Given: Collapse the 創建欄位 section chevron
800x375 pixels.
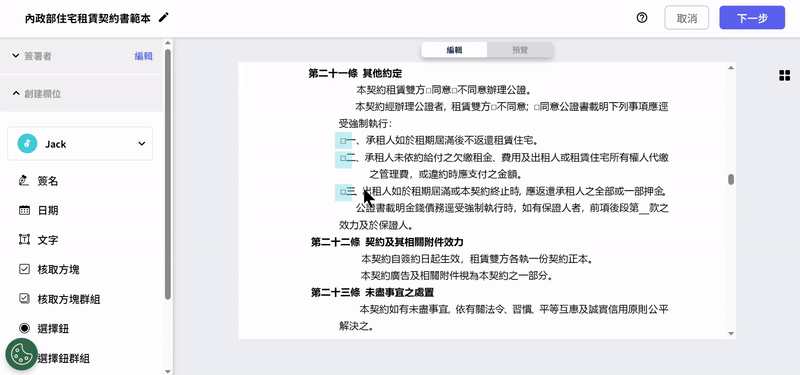Looking at the screenshot, I should (x=15, y=94).
